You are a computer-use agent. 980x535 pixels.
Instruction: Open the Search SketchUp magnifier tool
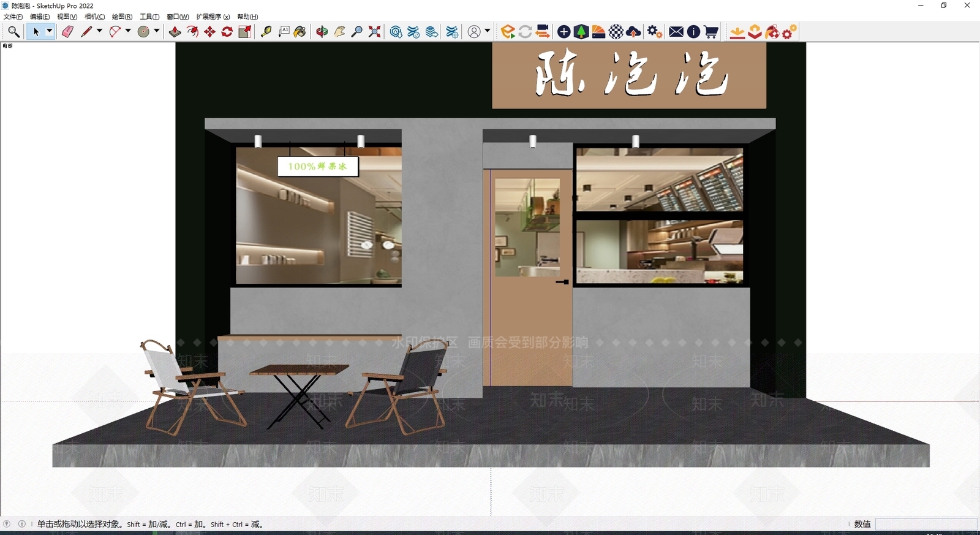click(x=13, y=31)
